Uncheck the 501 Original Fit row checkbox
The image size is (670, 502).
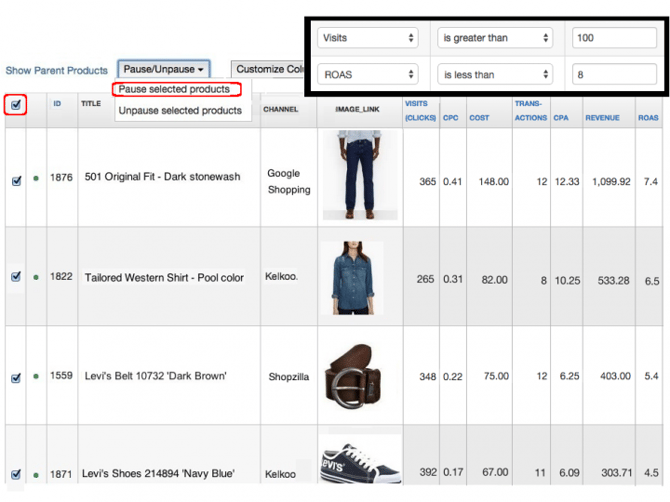coord(16,181)
